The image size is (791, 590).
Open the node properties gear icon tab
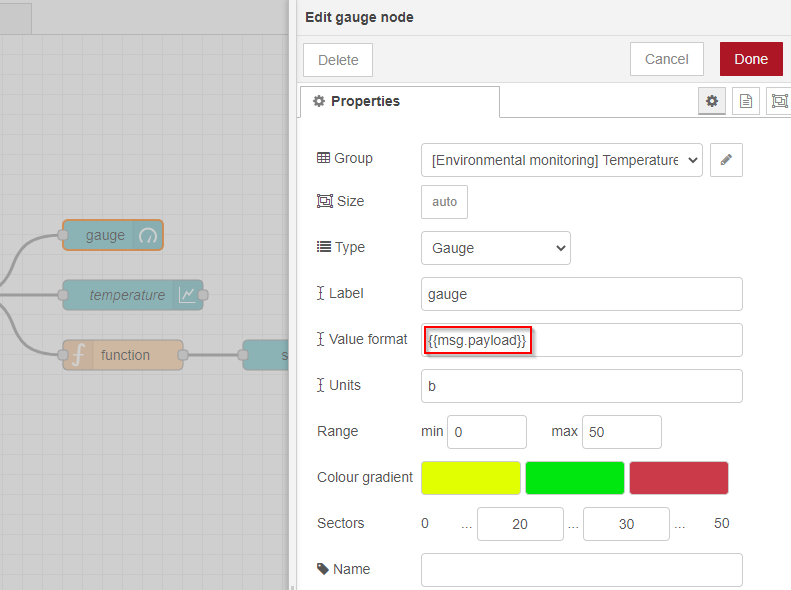[711, 101]
